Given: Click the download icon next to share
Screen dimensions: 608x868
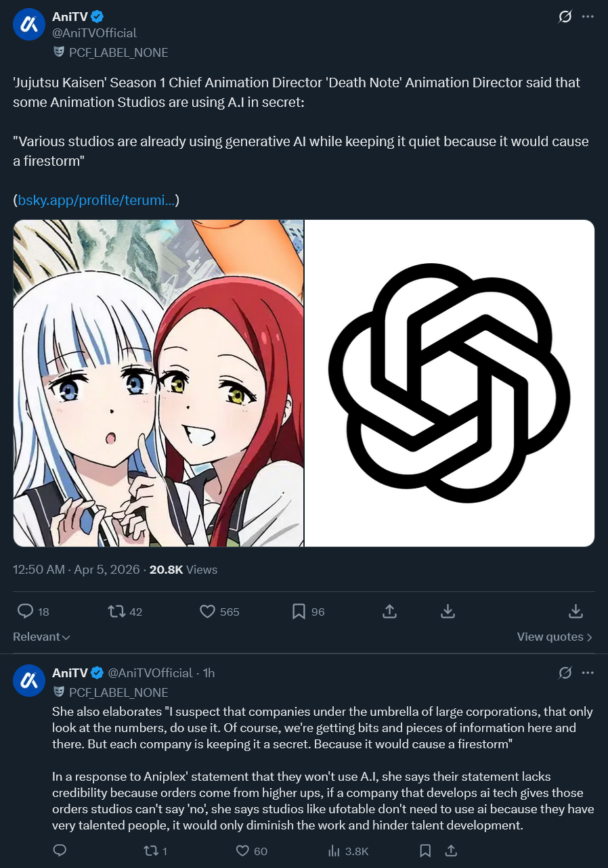Looking at the screenshot, I should coord(448,612).
